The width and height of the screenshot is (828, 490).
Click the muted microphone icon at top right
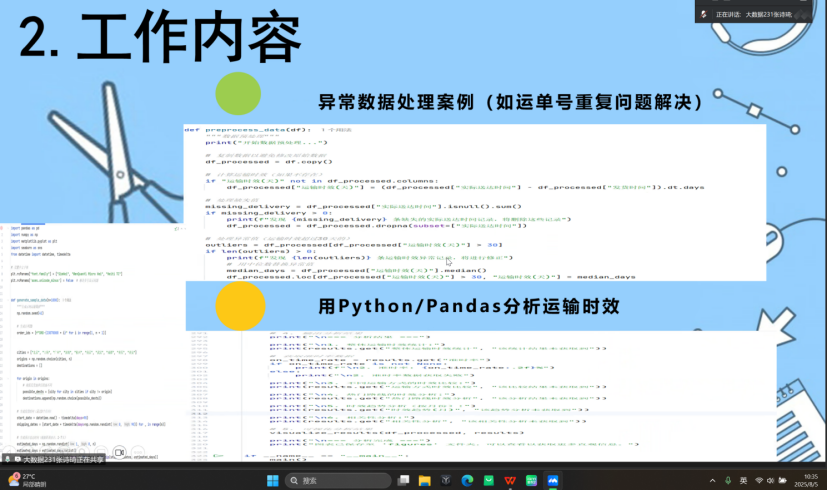click(x=704, y=14)
